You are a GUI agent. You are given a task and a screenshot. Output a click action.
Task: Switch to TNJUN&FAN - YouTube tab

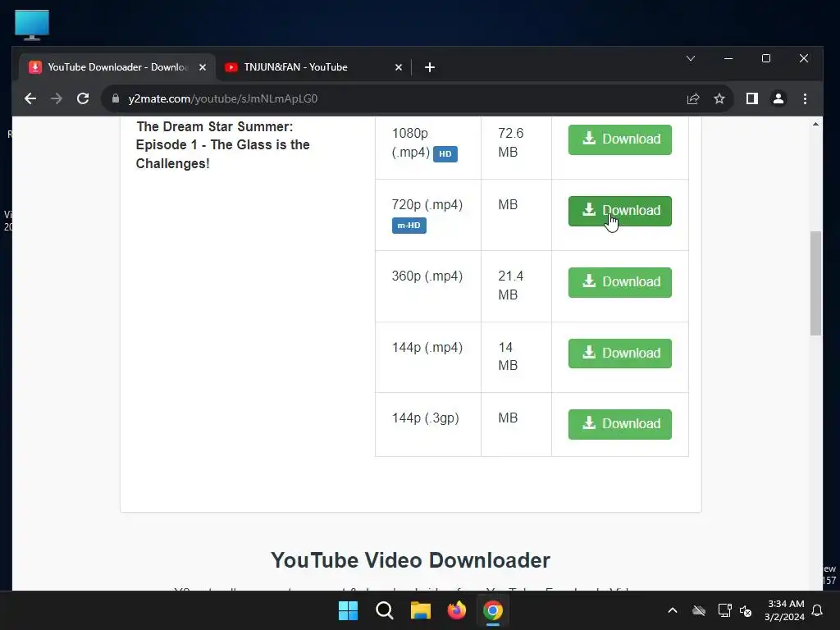(313, 67)
